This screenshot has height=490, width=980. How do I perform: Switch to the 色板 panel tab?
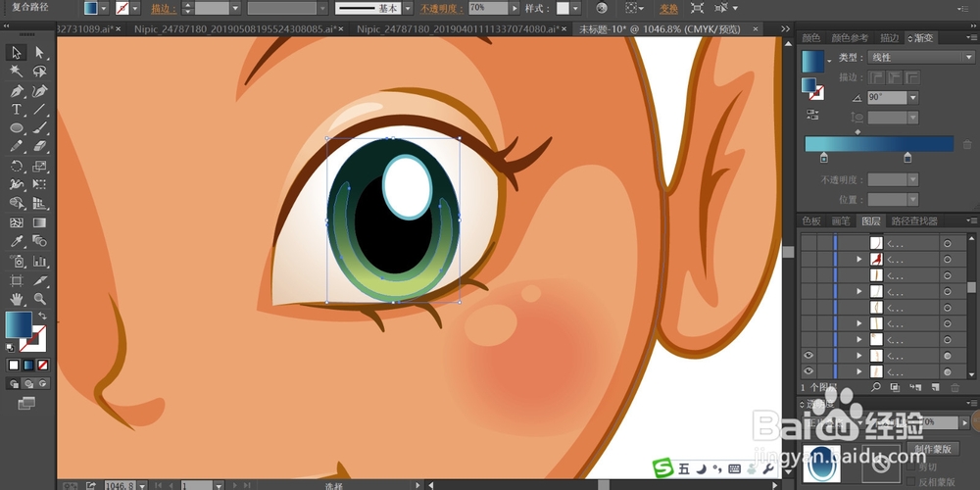[x=811, y=220]
